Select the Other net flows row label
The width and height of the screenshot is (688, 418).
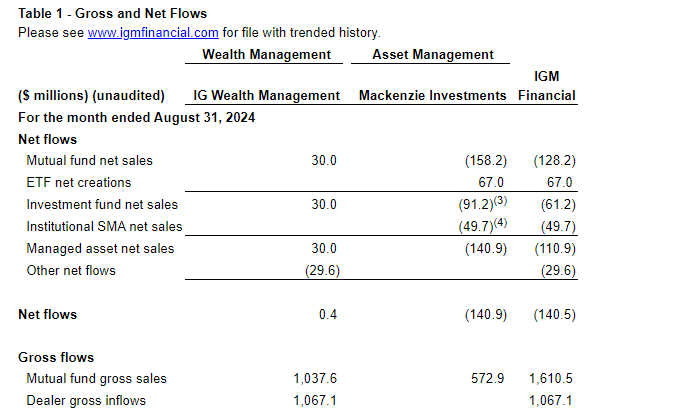[x=71, y=270]
